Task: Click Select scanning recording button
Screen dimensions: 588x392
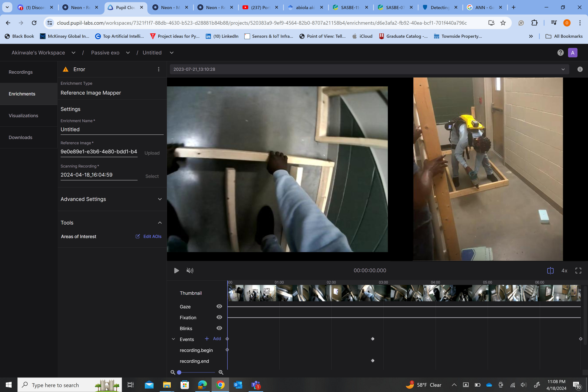Action: click(x=152, y=176)
